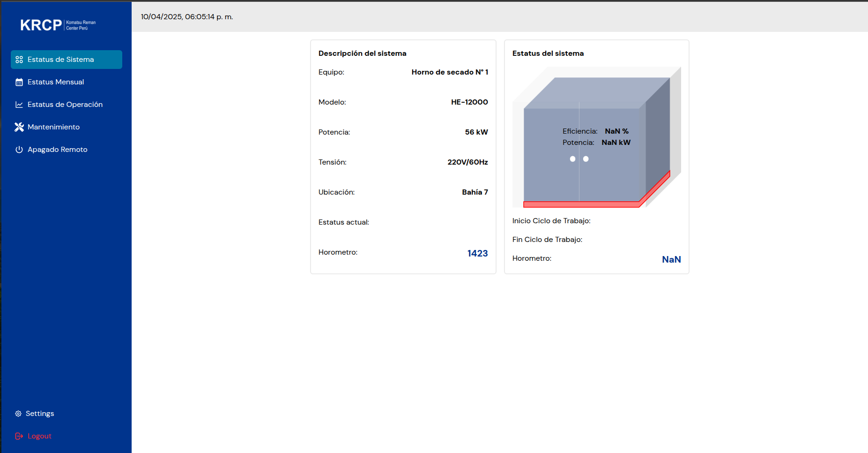Click the Settings gear icon
The image size is (868, 453).
18,414
